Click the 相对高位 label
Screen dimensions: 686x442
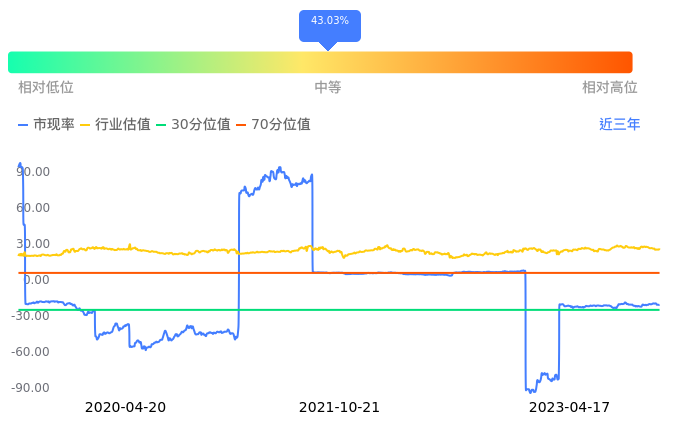(609, 88)
